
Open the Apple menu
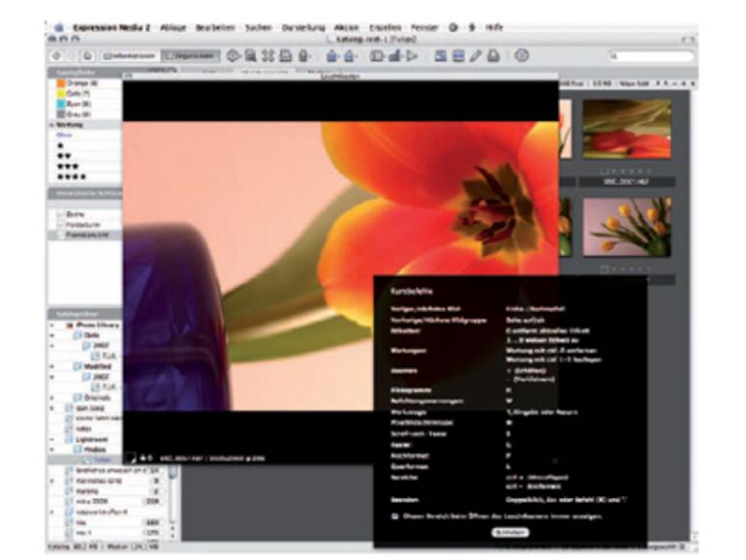coord(59,27)
